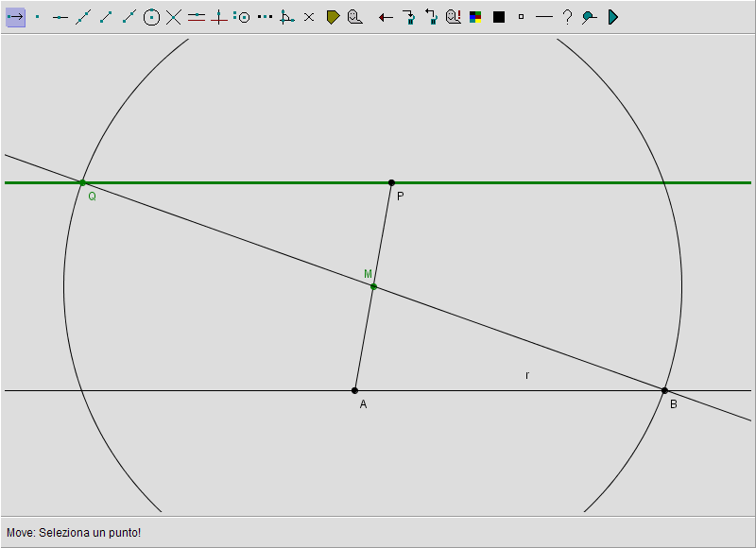Select the Segment between two points tool
756x548 pixels.
point(106,17)
